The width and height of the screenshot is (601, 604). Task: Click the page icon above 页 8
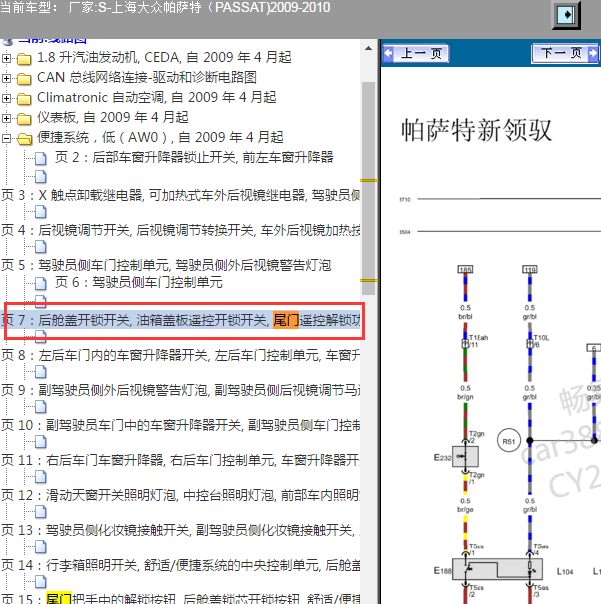(x=40, y=337)
